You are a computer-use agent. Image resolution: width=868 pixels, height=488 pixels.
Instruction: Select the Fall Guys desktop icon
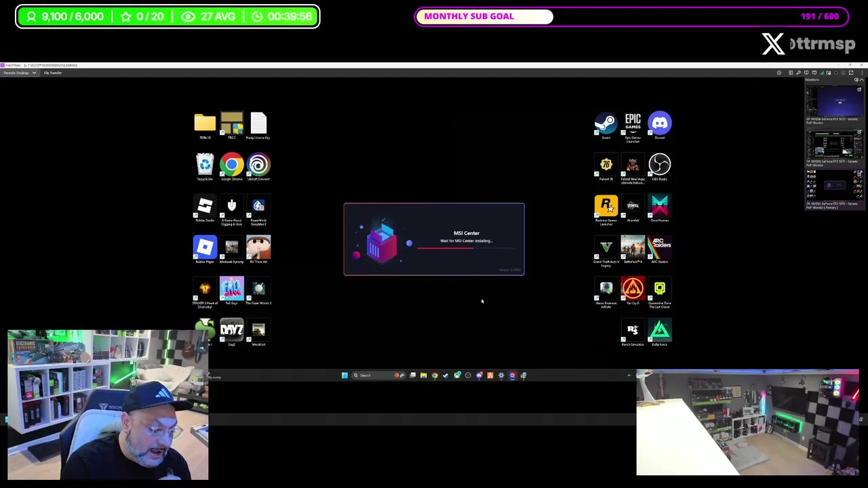point(231,291)
